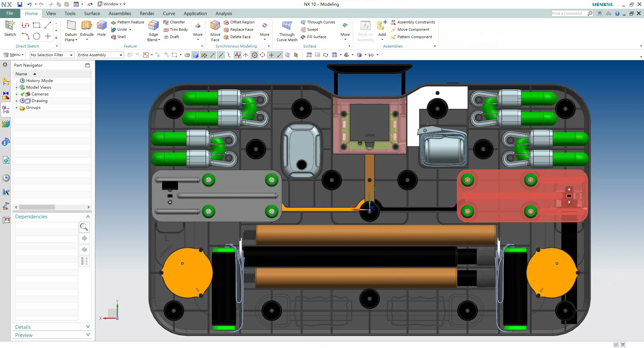Click the Chamfer button
Image resolution: width=644 pixels, height=348 pixels.
(x=174, y=22)
